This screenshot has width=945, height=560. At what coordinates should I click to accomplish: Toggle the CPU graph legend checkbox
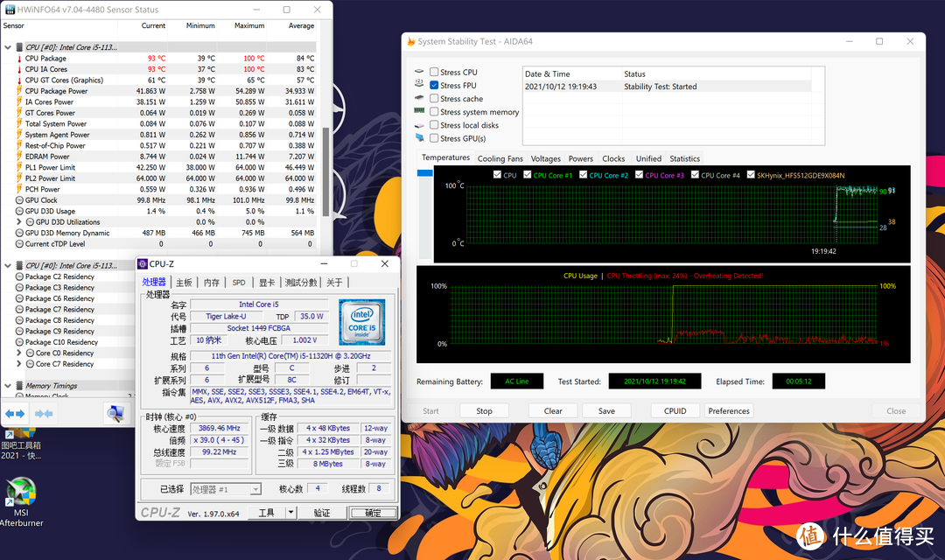point(497,175)
